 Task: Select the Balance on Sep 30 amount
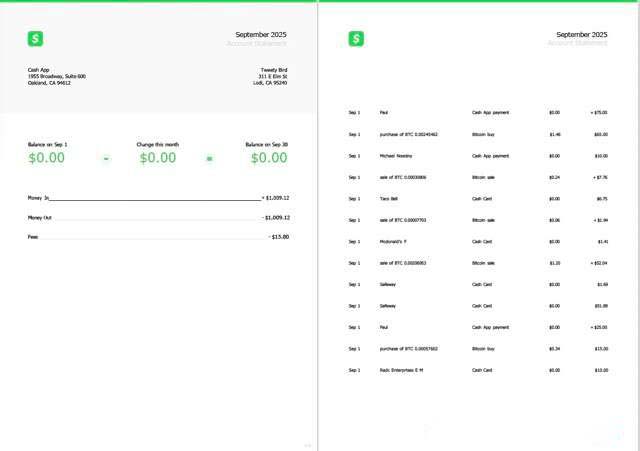[268, 157]
